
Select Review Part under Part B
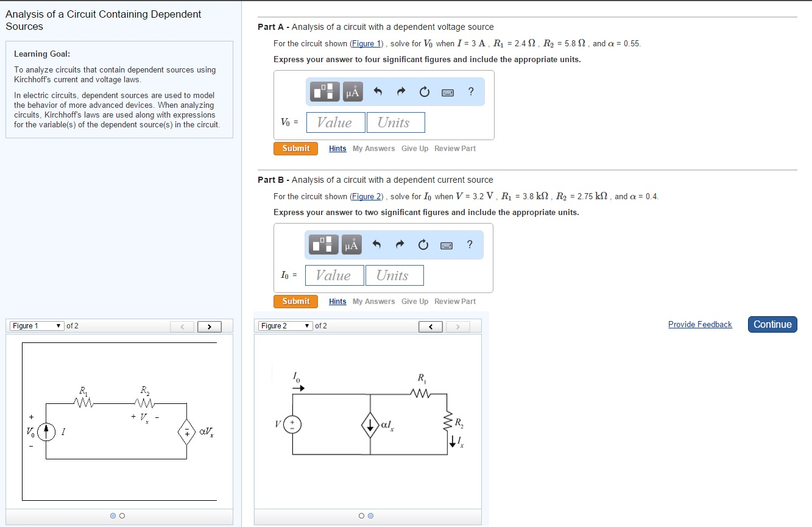(455, 301)
